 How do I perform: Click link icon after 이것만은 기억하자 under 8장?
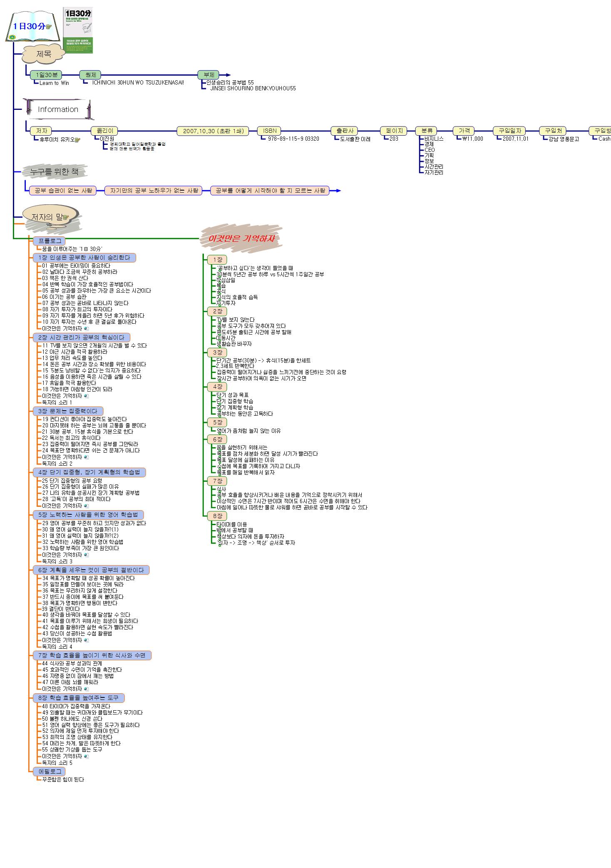click(86, 756)
